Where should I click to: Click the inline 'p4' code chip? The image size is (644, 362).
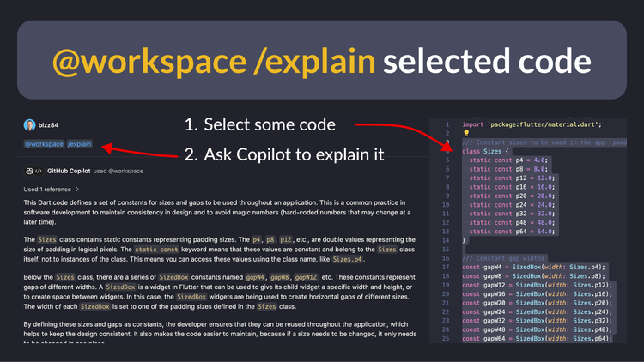coord(256,239)
